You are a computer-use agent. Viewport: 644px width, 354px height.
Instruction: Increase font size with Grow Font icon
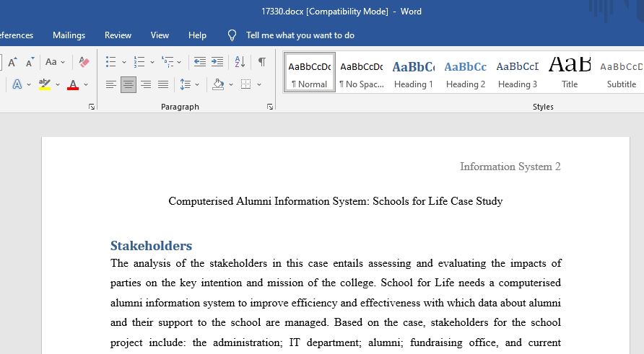(x=12, y=62)
